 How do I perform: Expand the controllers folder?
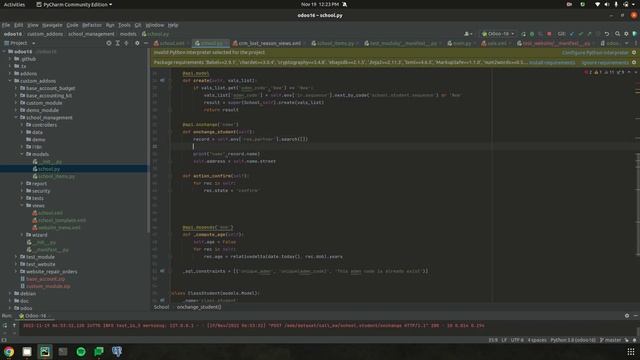pos(22,125)
